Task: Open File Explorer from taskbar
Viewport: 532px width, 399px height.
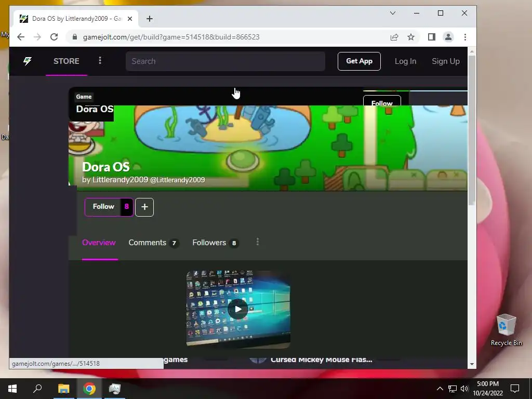Action: (63, 389)
